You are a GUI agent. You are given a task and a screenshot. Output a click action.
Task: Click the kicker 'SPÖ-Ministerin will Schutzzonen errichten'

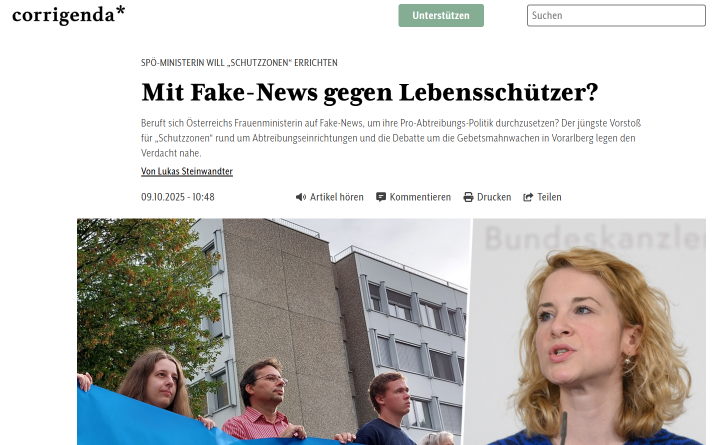239,63
